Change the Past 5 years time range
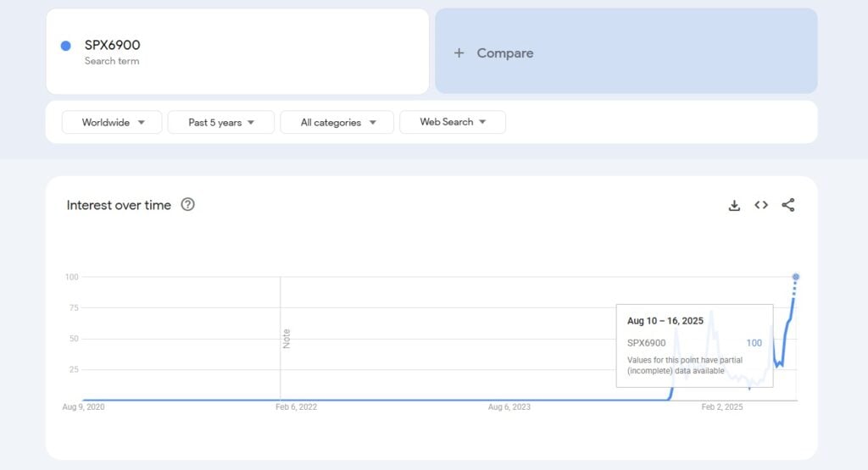 (221, 122)
